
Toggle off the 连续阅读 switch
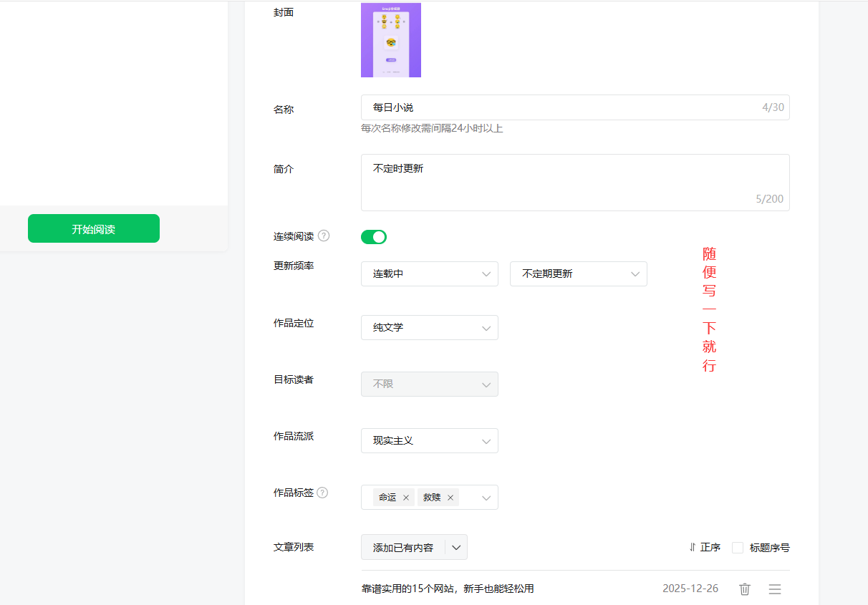click(373, 236)
